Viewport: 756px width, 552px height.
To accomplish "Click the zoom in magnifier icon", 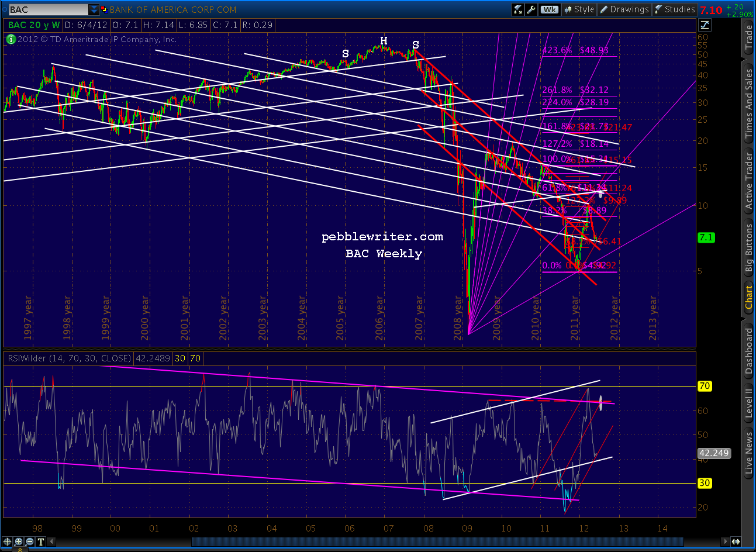I will 19,542.
